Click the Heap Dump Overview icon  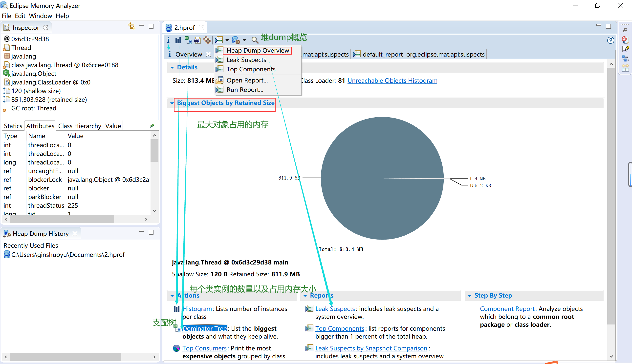point(256,49)
